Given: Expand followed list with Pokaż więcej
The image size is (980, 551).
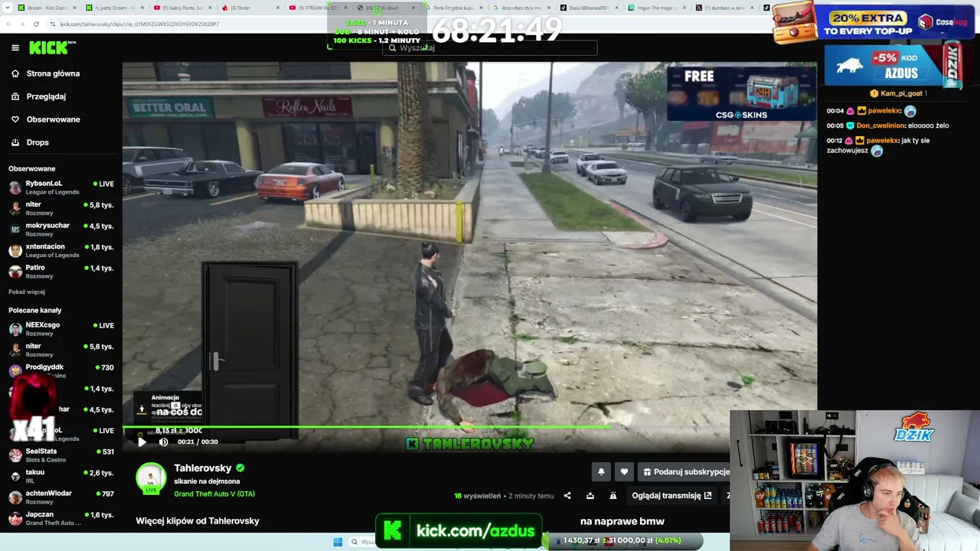Looking at the screenshot, I should coord(27,292).
